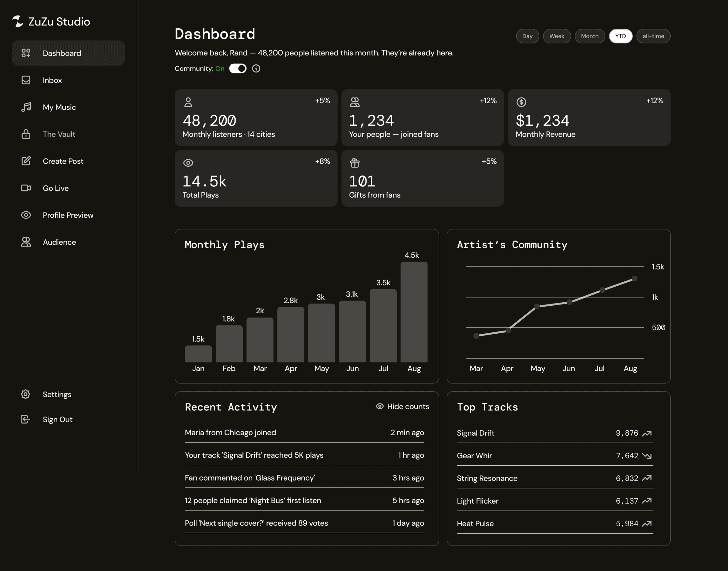Click the Jan bar in Monthly Plays

tap(198, 354)
